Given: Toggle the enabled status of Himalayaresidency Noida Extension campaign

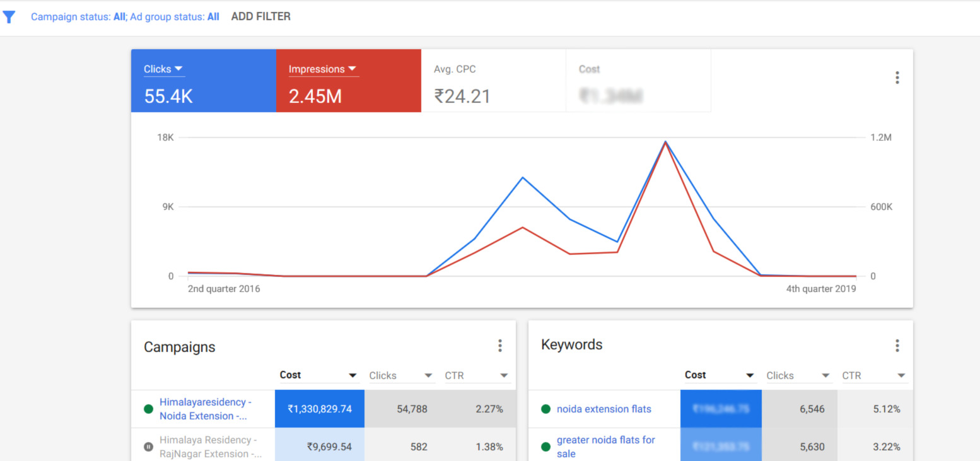Looking at the screenshot, I should coord(148,409).
